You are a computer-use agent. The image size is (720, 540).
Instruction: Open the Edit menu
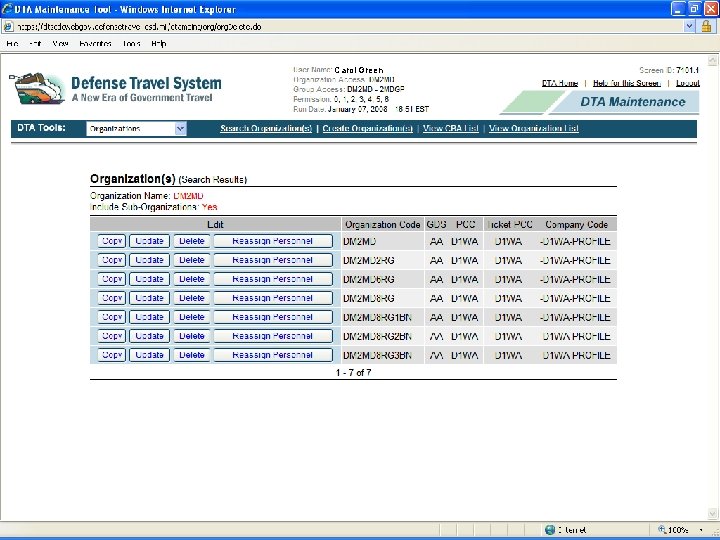pos(35,44)
